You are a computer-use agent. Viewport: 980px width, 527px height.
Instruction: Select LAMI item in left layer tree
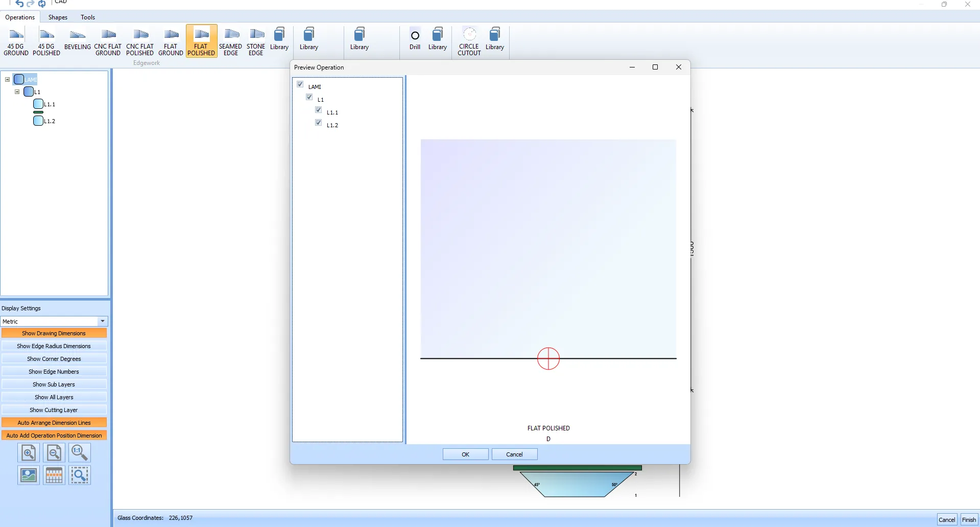pyautogui.click(x=26, y=79)
